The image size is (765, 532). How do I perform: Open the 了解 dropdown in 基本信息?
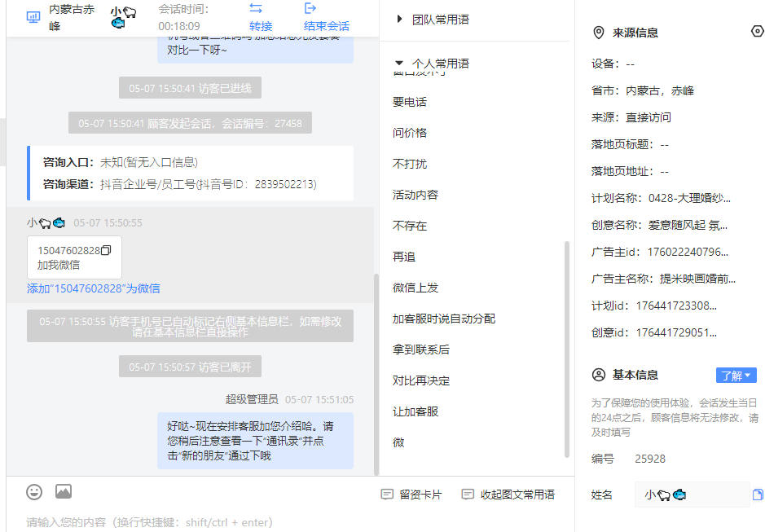coord(736,376)
